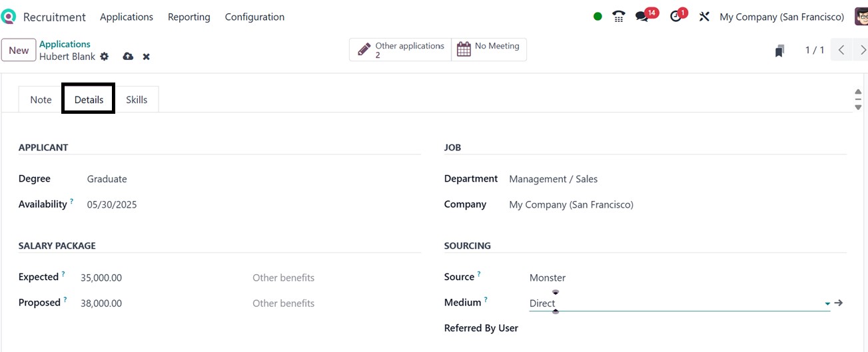This screenshot has width=868, height=352.
Task: Open the phone dialer icon
Action: tap(619, 17)
